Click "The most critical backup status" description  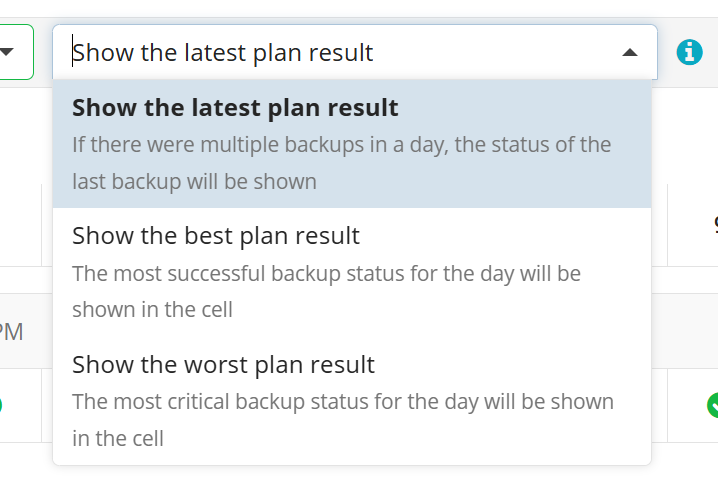coord(343,402)
